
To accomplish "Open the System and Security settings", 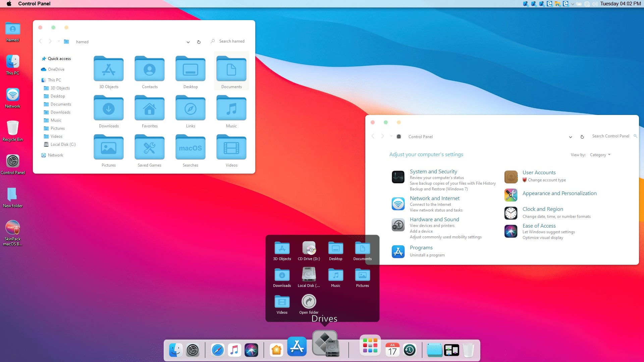I will [x=433, y=171].
